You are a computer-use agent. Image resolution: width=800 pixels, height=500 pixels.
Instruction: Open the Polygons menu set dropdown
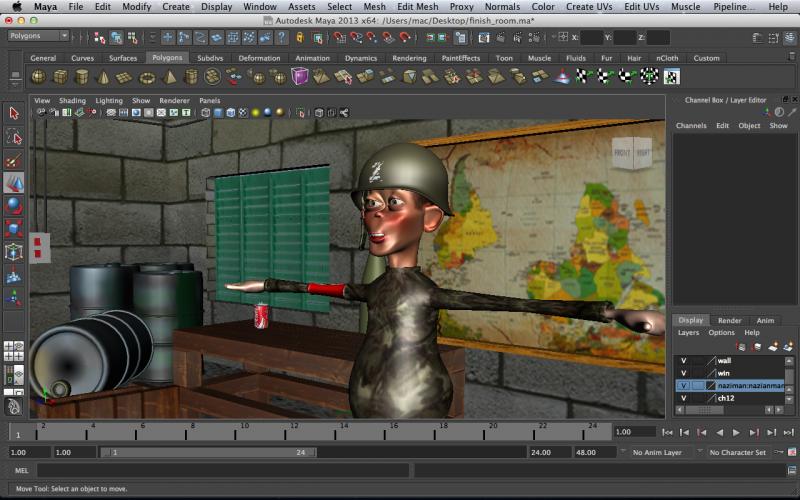point(38,36)
